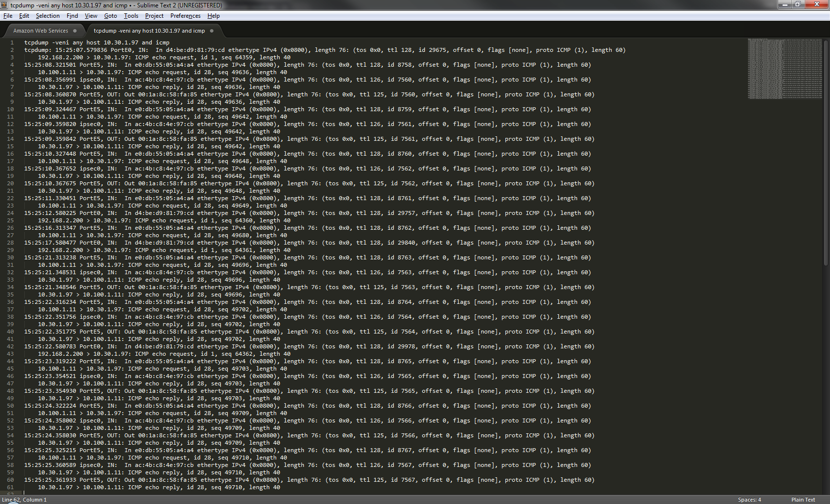Open the Selection menu

tap(47, 16)
